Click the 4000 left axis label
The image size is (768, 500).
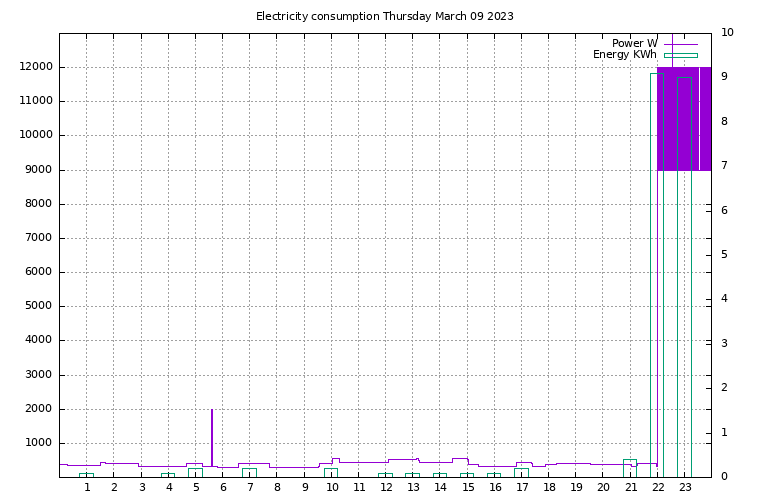tap(39, 340)
